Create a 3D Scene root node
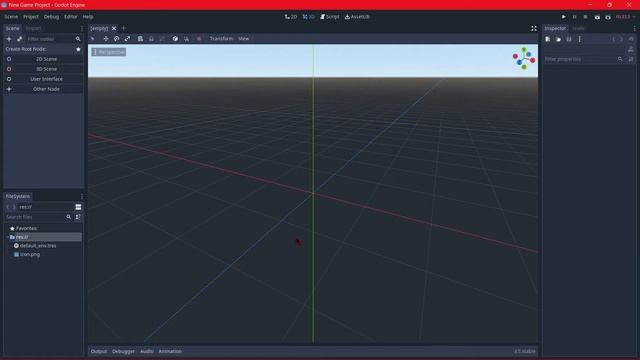 click(x=43, y=69)
